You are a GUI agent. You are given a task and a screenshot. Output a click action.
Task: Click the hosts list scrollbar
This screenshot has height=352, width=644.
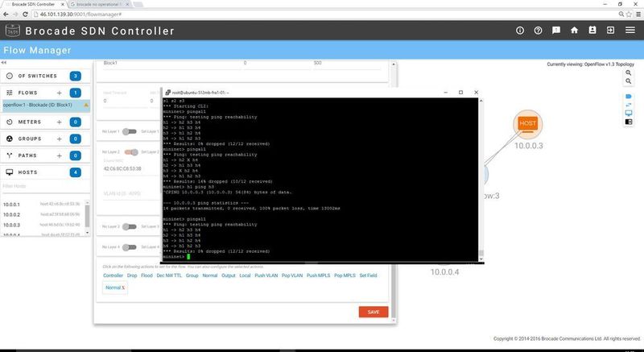(87, 217)
